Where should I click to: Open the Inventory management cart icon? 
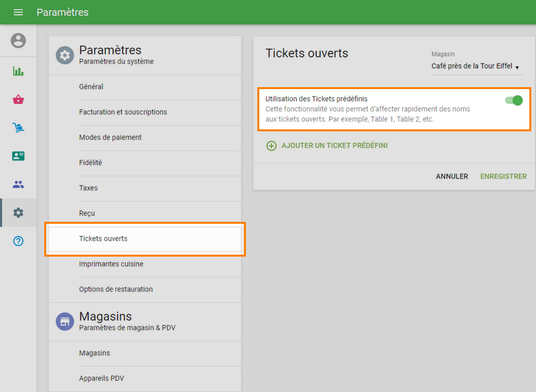(17, 127)
